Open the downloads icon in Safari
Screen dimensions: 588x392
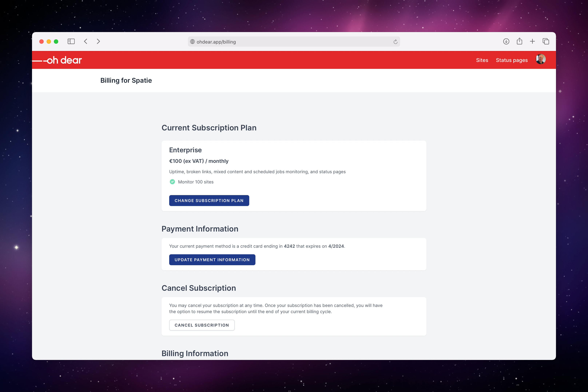coord(506,42)
